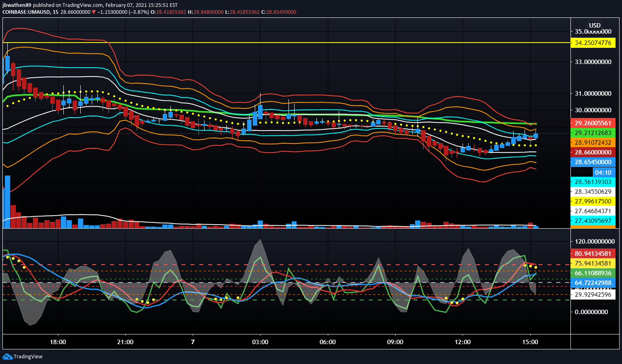Click the 18:00 time axis label
622x364 pixels.
[x=58, y=342]
